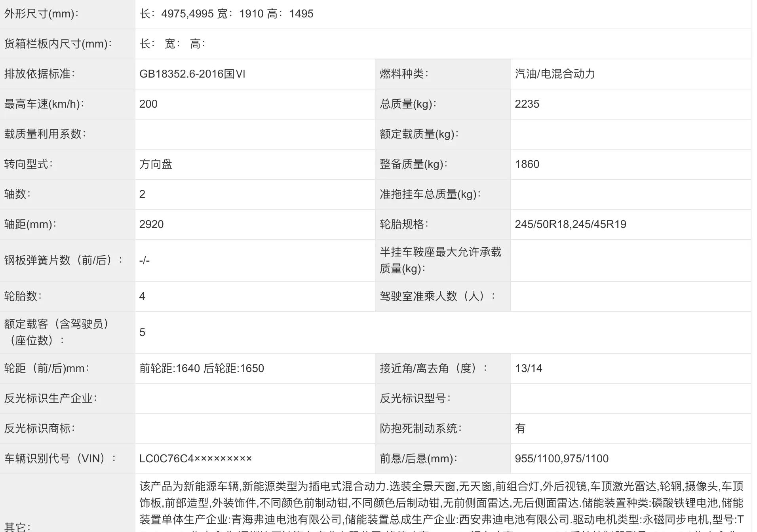Click the 轮胎数 label
The height and width of the screenshot is (532, 757).
tap(23, 296)
